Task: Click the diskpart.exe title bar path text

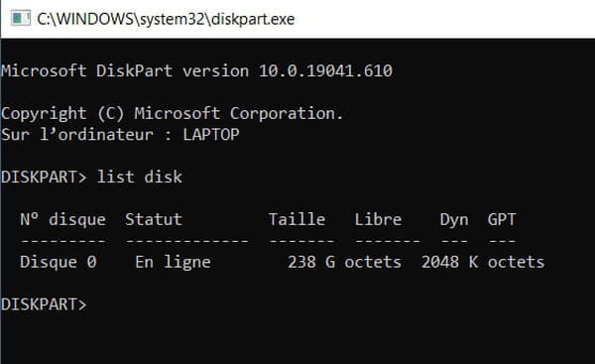Action: [x=166, y=19]
